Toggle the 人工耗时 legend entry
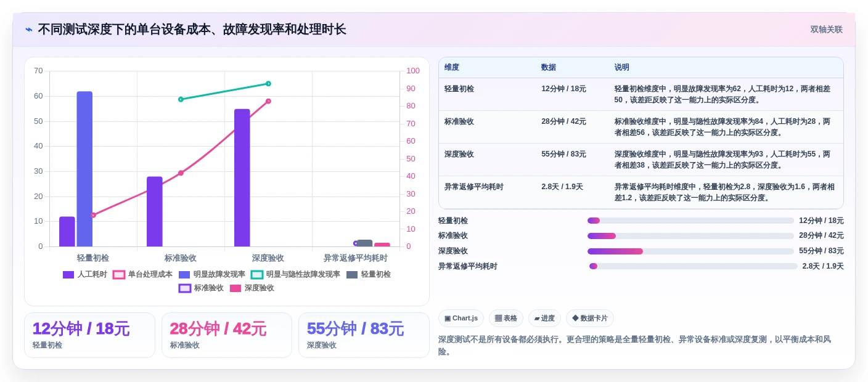The width and height of the screenshot is (868, 382). (85, 275)
